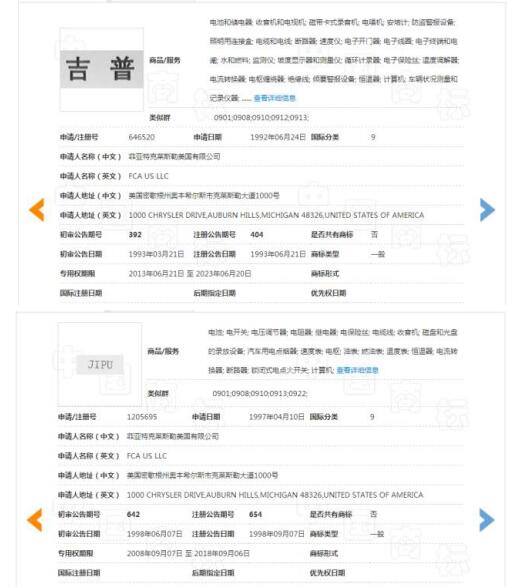Image resolution: width=513 pixels, height=587 pixels.
Task: Click English address in the JIPU record
Action: click(275, 495)
